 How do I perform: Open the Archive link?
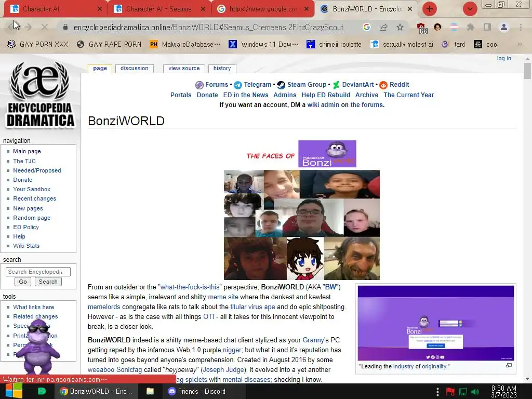coord(367,95)
